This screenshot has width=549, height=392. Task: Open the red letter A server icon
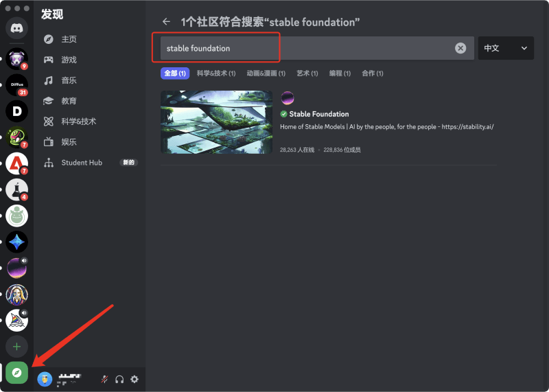pos(16,163)
